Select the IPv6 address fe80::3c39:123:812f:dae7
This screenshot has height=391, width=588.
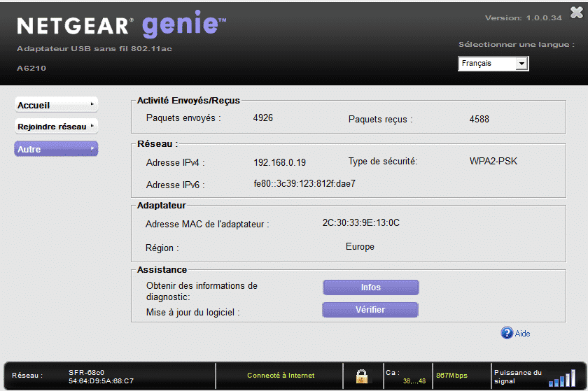pos(304,183)
